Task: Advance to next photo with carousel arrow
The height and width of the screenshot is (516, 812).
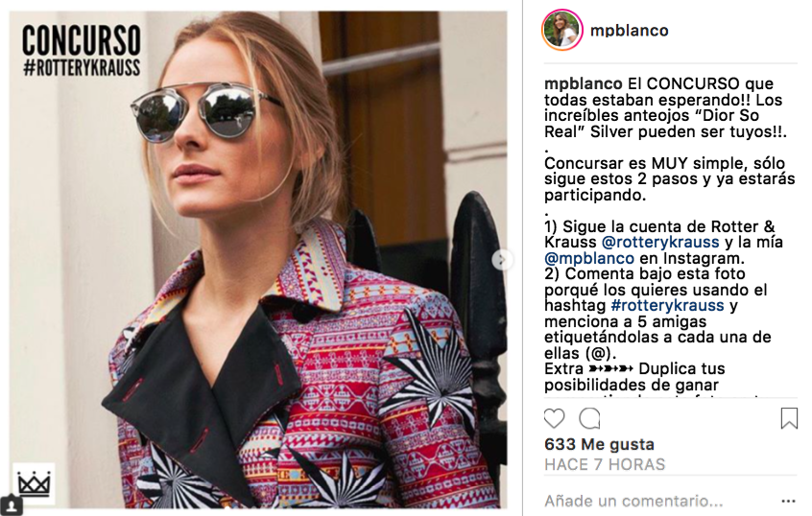Action: pos(501,260)
